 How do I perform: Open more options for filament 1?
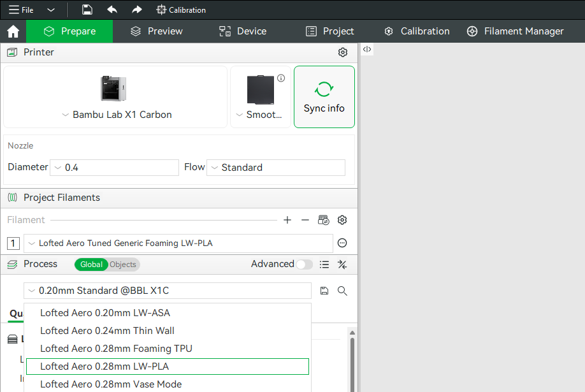[342, 243]
